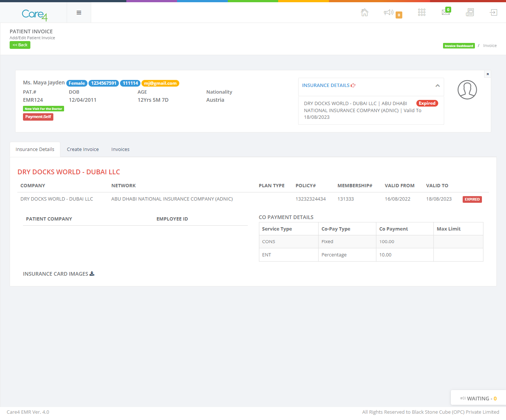Click the Invoice breadcrumb text
Image resolution: width=506 pixels, height=420 pixels.
(x=490, y=46)
